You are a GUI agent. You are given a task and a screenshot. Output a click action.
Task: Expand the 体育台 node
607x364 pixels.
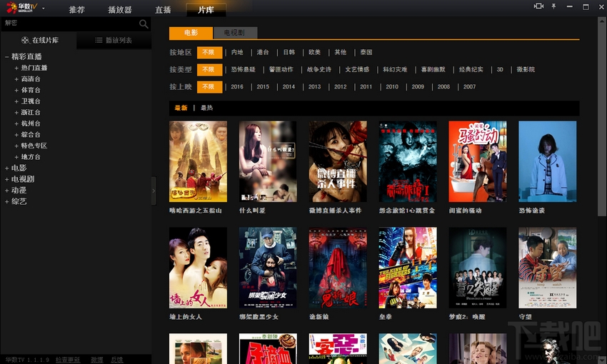click(16, 90)
